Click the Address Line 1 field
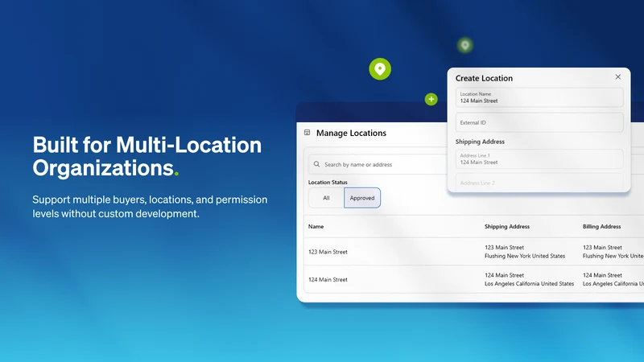Viewport: 644px width, 362px height. [x=539, y=158]
